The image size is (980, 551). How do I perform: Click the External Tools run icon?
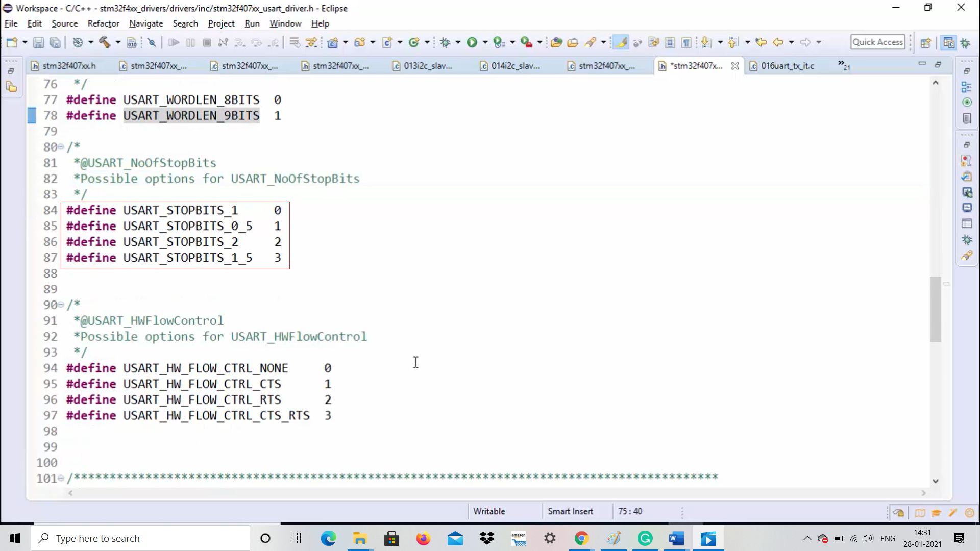pos(526,43)
